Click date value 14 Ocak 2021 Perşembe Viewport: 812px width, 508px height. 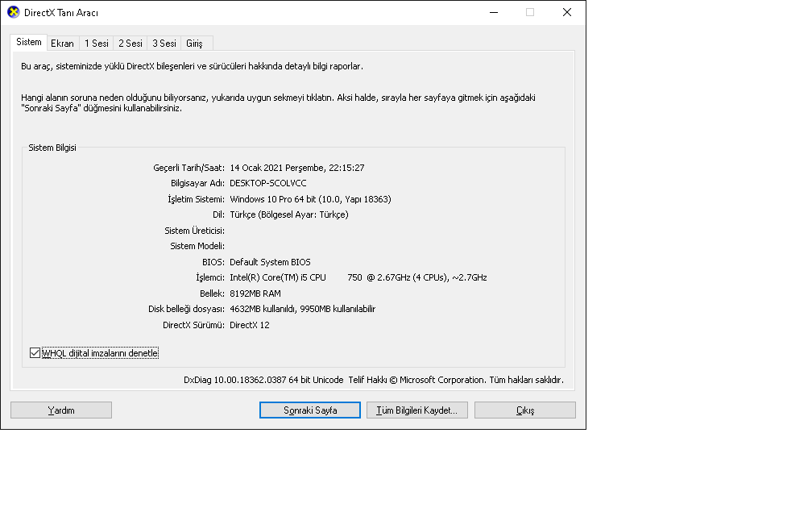277,168
